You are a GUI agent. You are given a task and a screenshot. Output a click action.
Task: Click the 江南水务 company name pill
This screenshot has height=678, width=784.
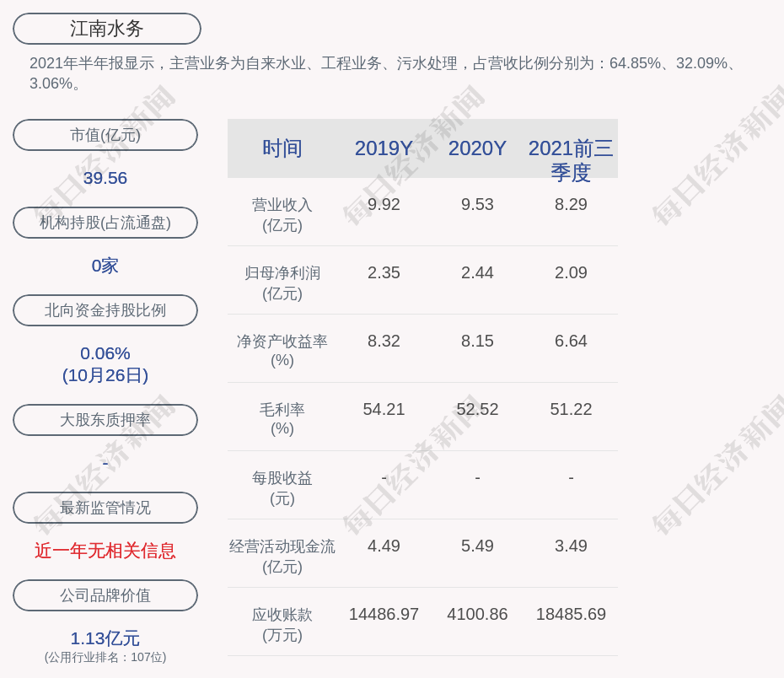tap(107, 29)
